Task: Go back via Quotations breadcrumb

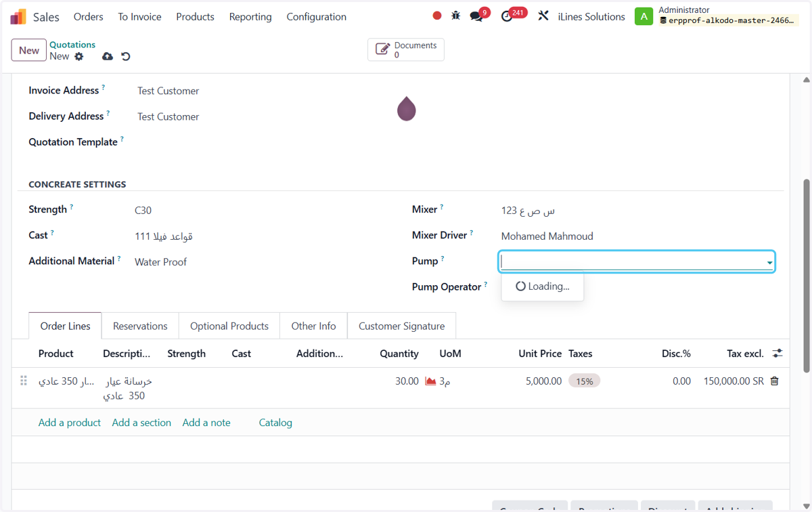Action: [x=72, y=45]
